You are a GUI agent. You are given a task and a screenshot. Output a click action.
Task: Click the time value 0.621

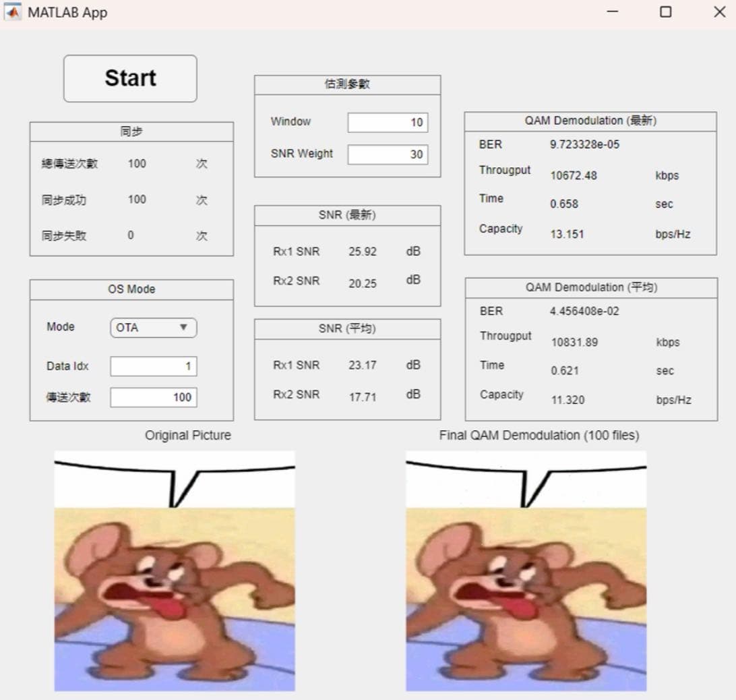click(565, 371)
